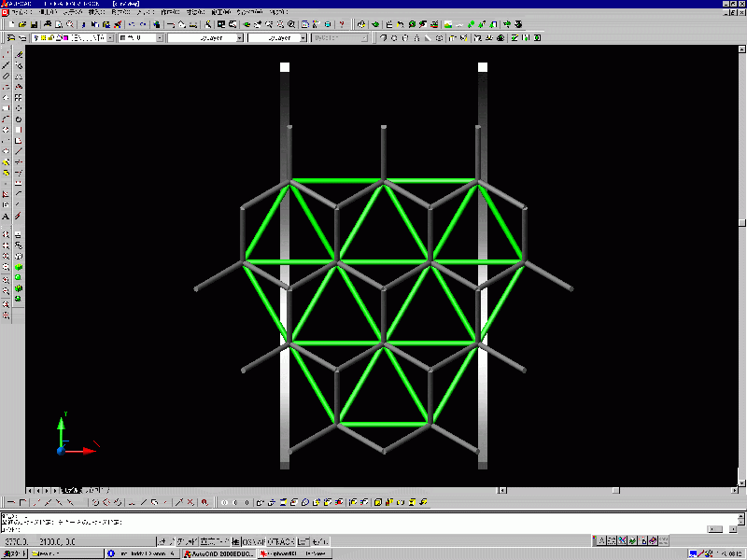Image resolution: width=747 pixels, height=560 pixels.
Task: Switch to the clipboard taskbar button
Action: (295, 553)
